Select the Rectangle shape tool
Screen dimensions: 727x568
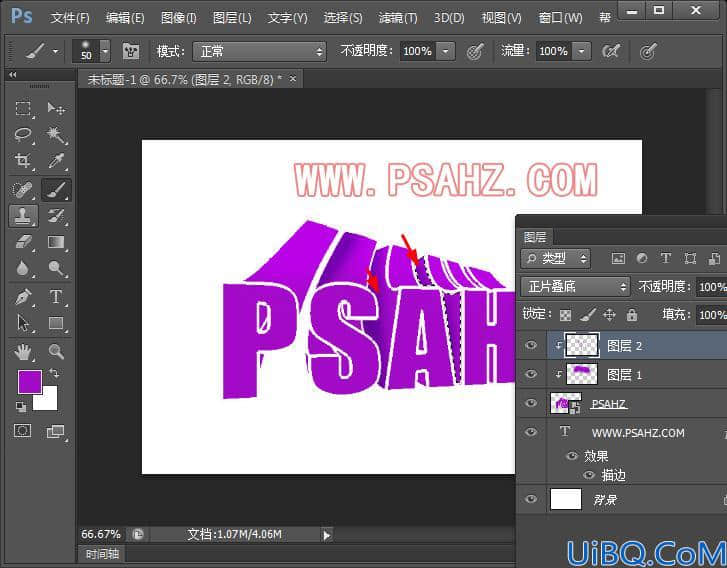tap(56, 323)
